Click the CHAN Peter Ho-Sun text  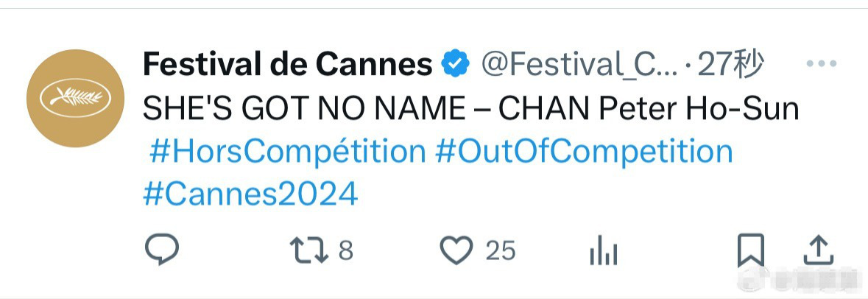pyautogui.click(x=649, y=108)
